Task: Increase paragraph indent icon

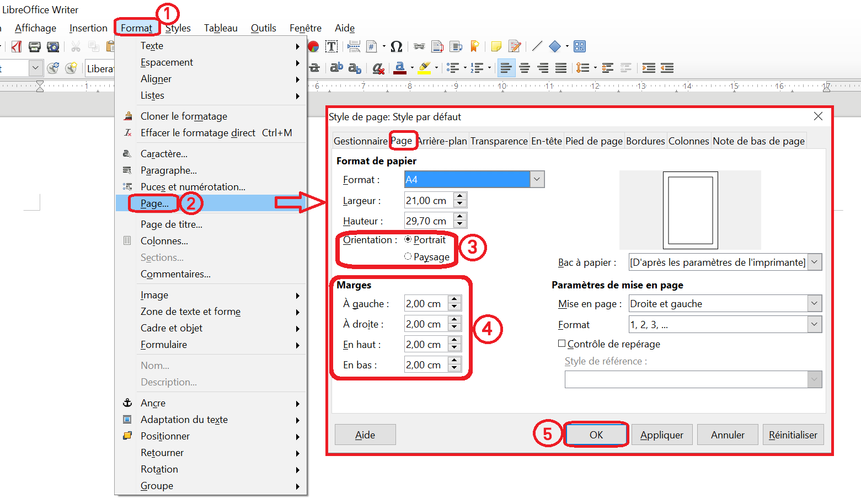Action: 649,68
